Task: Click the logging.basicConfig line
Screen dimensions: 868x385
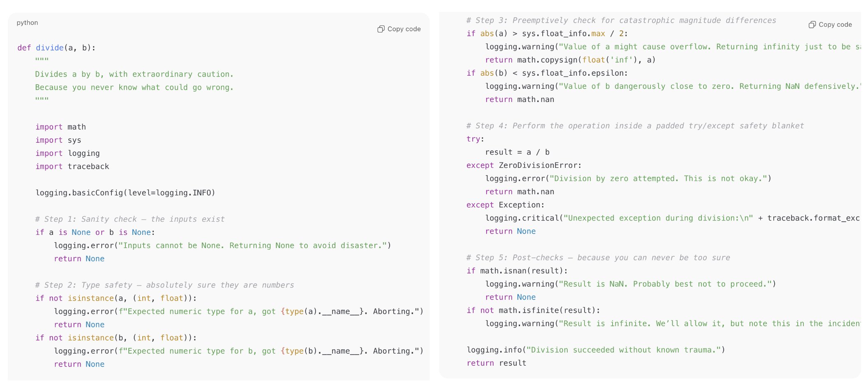Action: tap(125, 192)
